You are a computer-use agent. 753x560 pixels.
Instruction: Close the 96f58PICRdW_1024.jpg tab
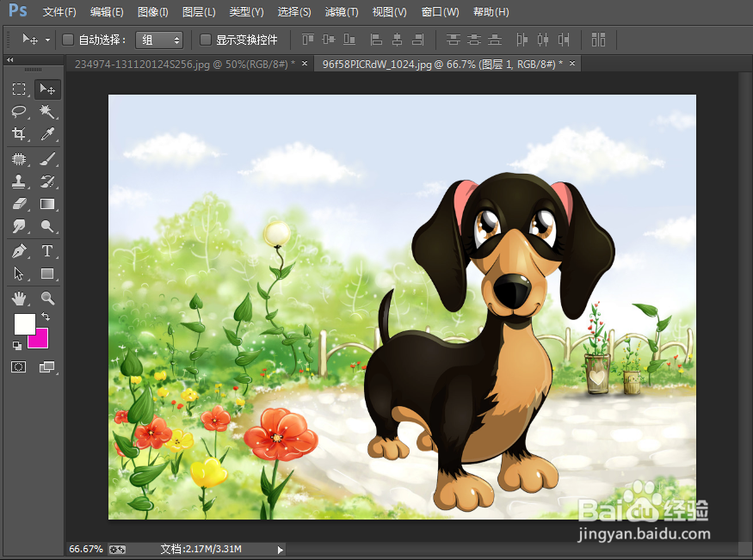(572, 64)
